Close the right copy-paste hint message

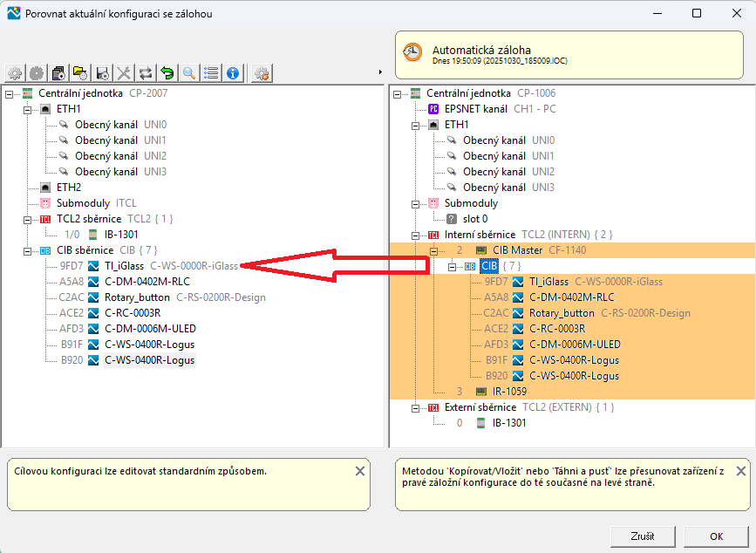740,471
